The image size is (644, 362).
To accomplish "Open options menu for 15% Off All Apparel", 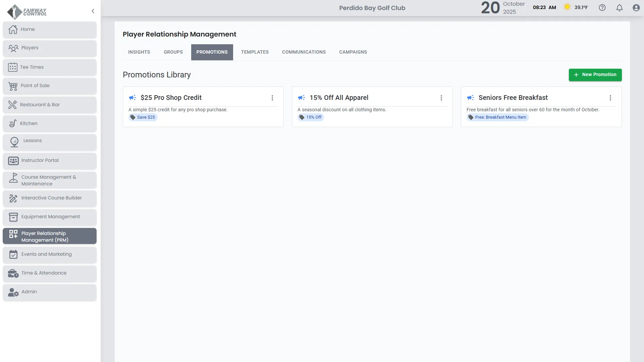I will (441, 98).
